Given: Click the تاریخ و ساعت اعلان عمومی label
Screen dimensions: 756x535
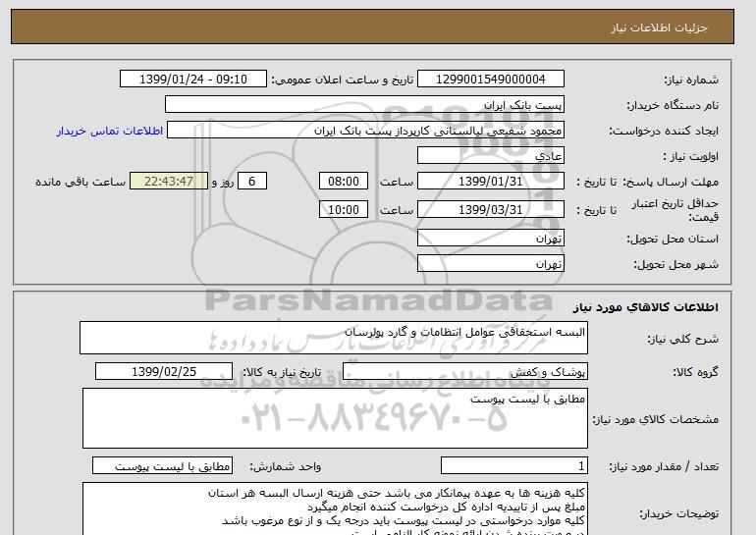Looking at the screenshot, I should tap(343, 80).
